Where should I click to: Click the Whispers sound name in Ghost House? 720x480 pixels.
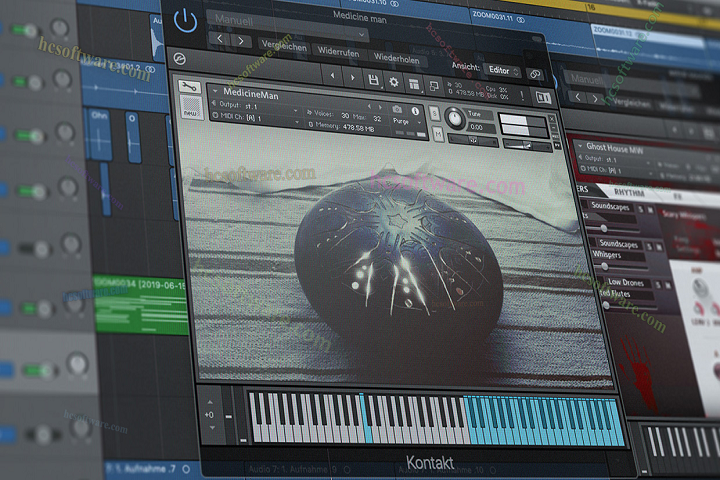(606, 254)
